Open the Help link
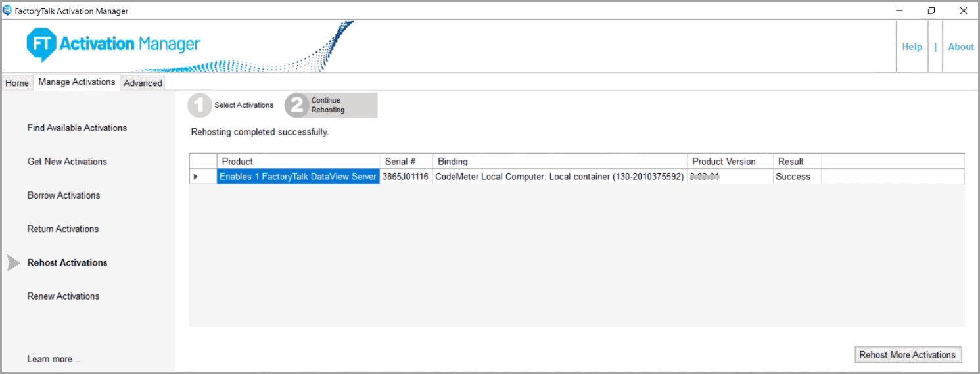The width and height of the screenshot is (980, 374). pyautogui.click(x=912, y=47)
